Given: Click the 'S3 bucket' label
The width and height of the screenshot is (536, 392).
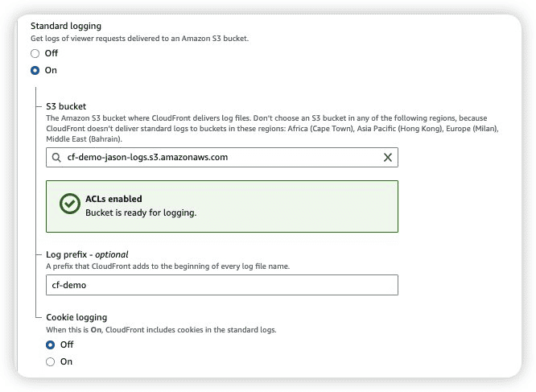Looking at the screenshot, I should [x=66, y=106].
